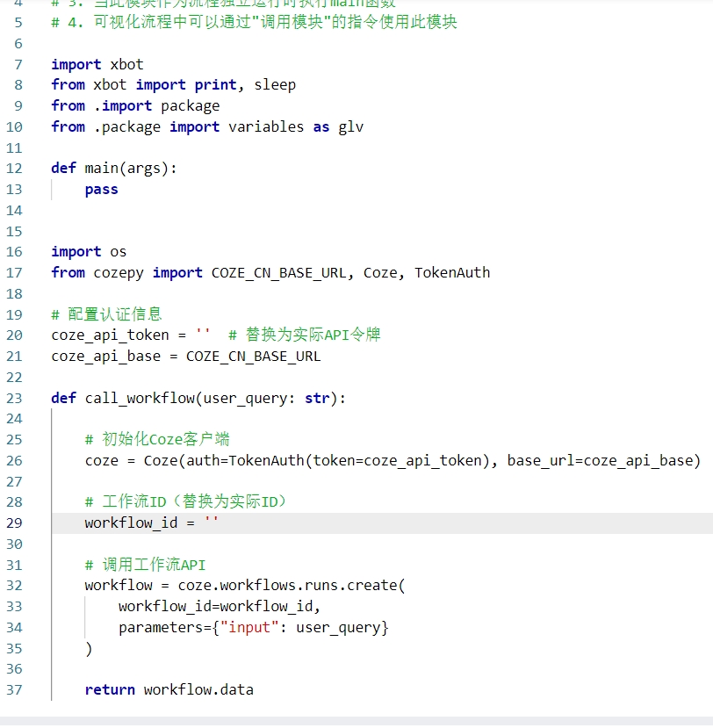Place cursor in empty workflow_id quotes
Screen dimensions: 713x728
click(x=211, y=523)
